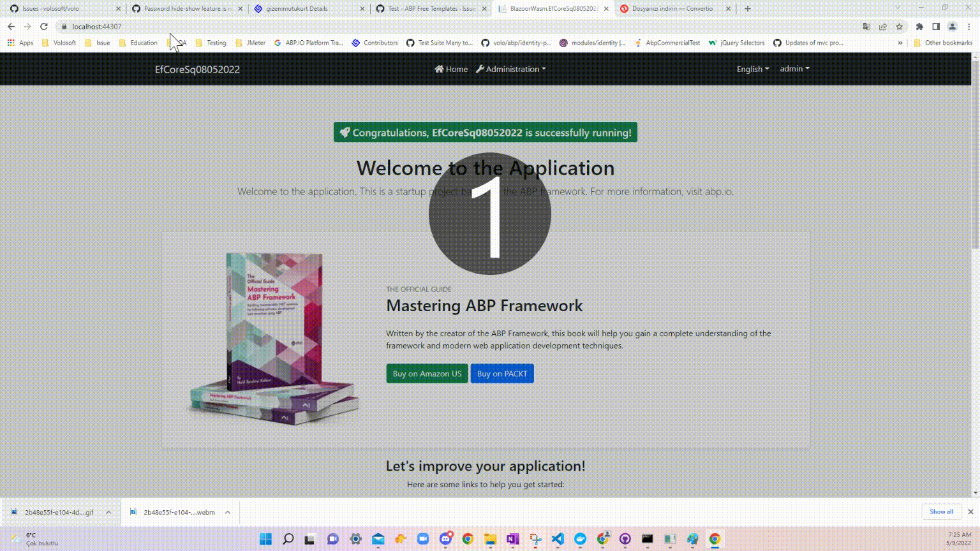Go to Home in navbar
The width and height of the screenshot is (980, 551).
(451, 69)
